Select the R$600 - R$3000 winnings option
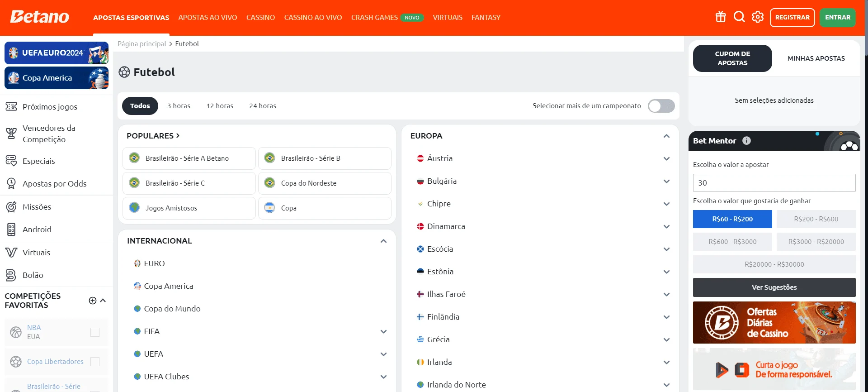 [x=732, y=242]
